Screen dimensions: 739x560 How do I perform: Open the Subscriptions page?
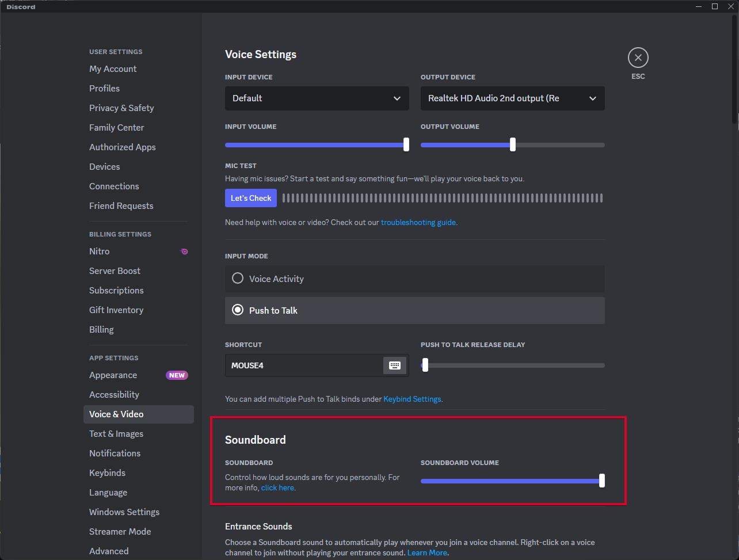point(139,291)
